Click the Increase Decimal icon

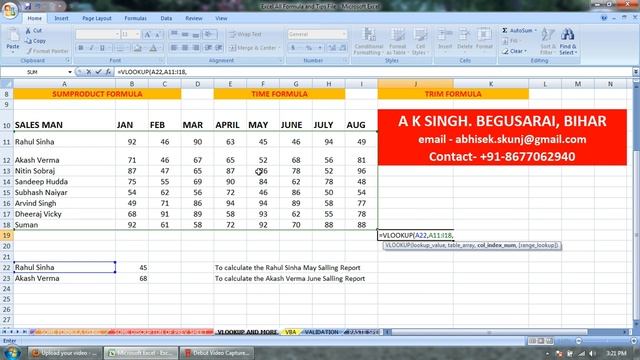click(x=332, y=48)
